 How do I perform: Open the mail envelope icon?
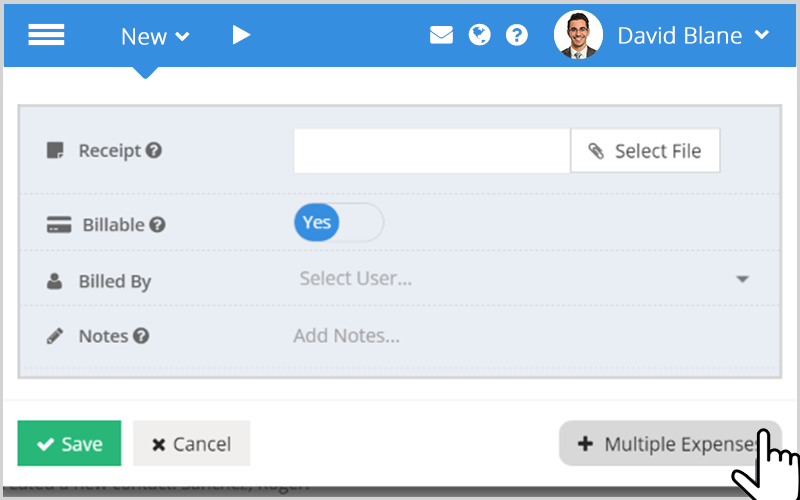[x=441, y=35]
